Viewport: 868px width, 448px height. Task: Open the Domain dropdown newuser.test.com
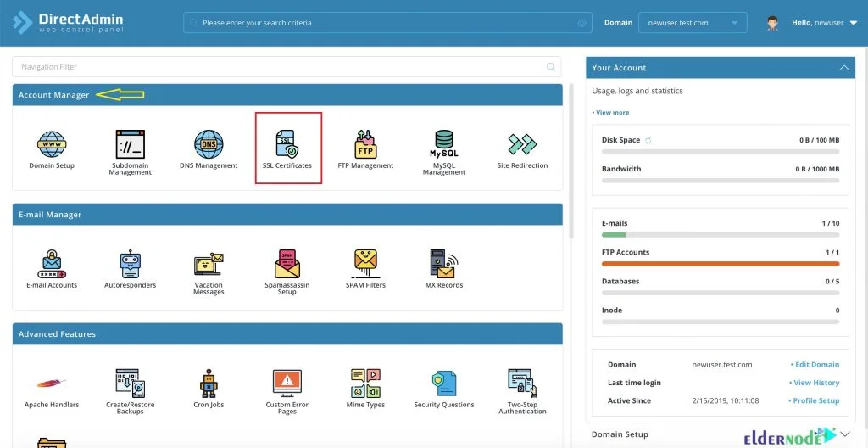(x=693, y=23)
